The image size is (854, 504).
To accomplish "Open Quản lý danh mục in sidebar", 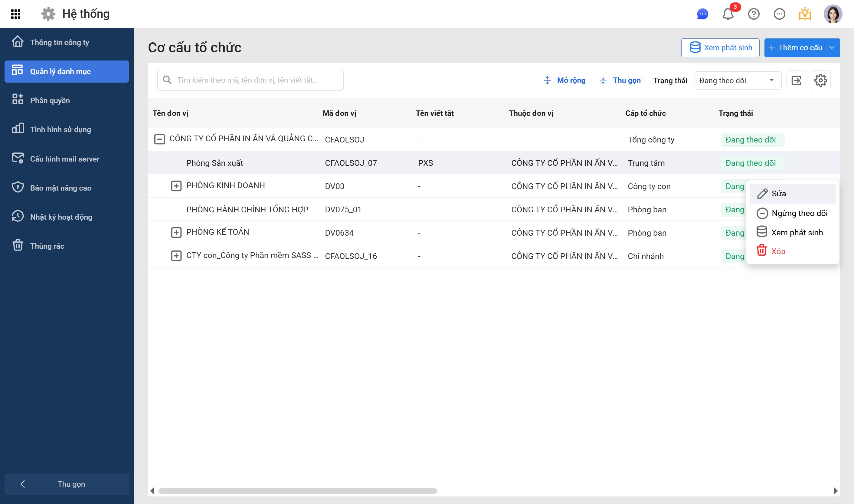I will (x=67, y=71).
